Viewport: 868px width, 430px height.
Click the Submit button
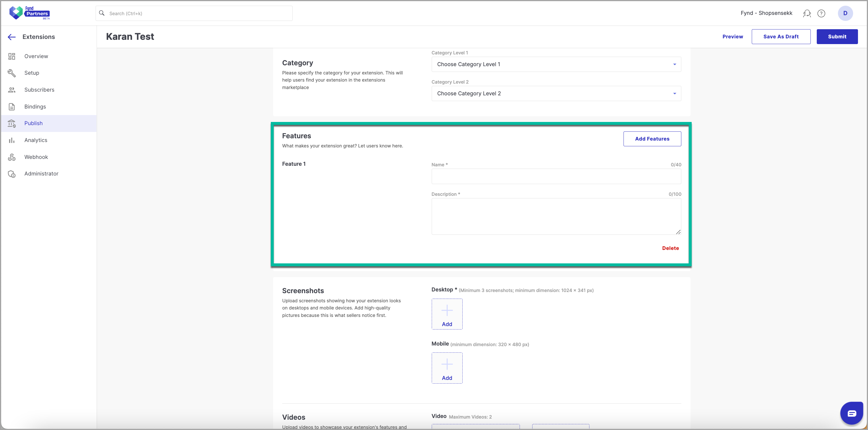point(837,37)
